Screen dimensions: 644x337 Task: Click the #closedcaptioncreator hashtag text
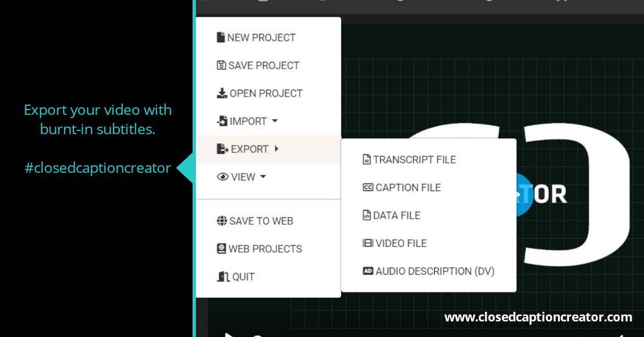tap(98, 168)
